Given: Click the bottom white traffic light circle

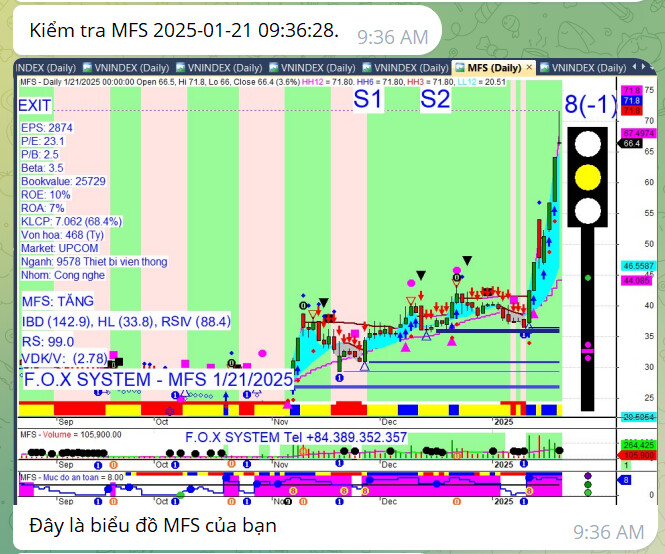Looking at the screenshot, I should [x=586, y=210].
